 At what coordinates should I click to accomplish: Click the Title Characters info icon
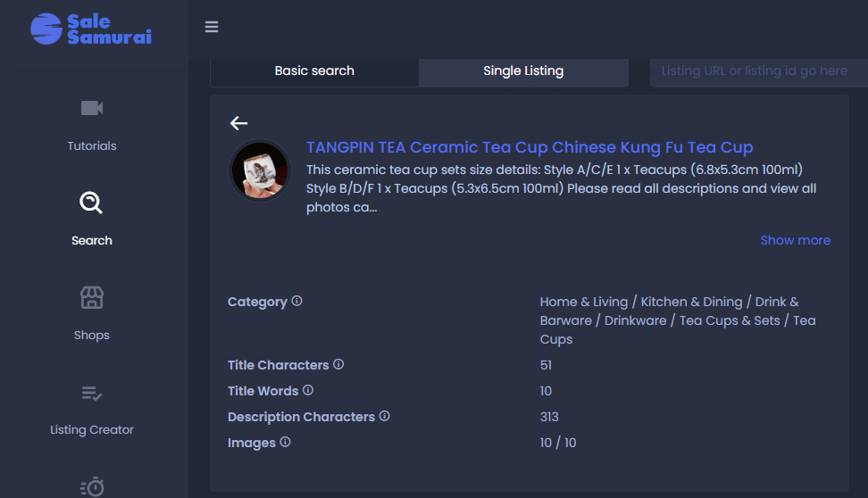pos(338,364)
